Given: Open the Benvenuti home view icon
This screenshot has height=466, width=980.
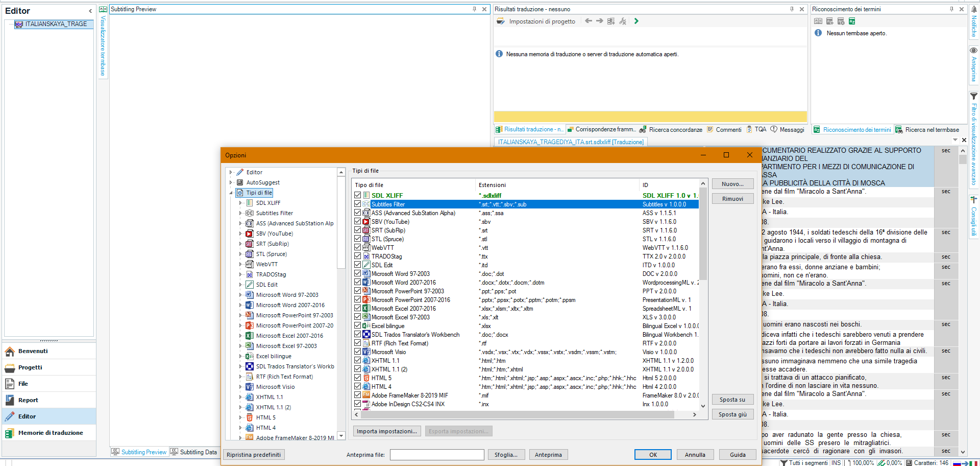Looking at the screenshot, I should click(x=10, y=351).
